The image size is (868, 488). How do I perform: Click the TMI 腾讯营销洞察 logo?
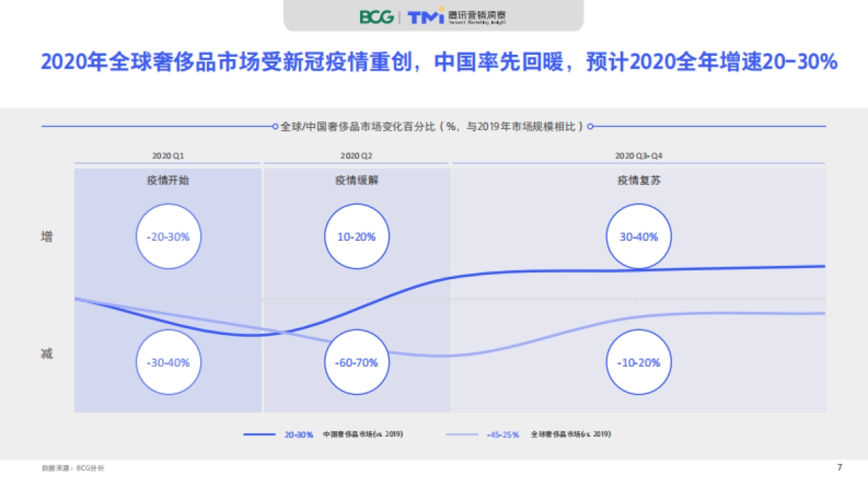coord(454,17)
